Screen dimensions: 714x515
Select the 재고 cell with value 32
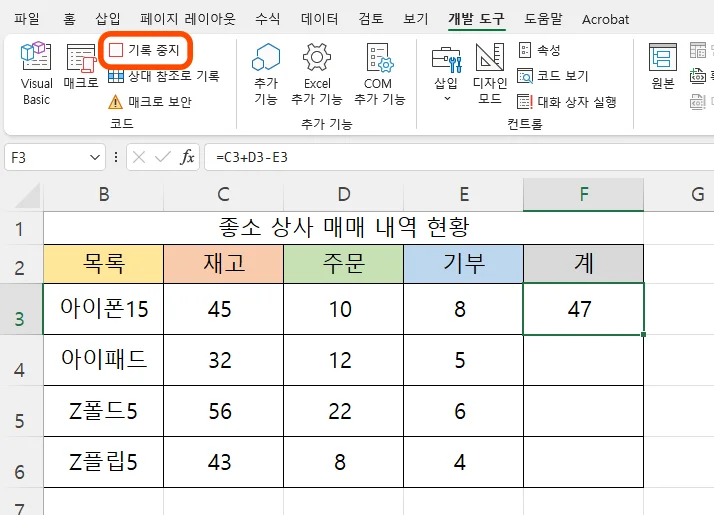pos(224,360)
